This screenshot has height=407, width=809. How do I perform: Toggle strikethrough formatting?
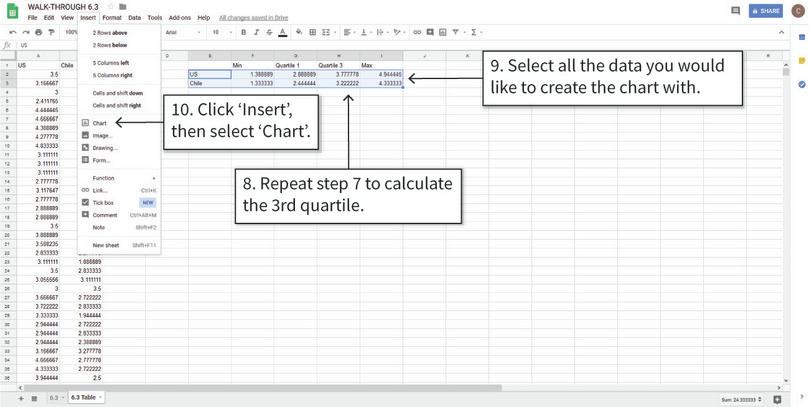(x=269, y=32)
